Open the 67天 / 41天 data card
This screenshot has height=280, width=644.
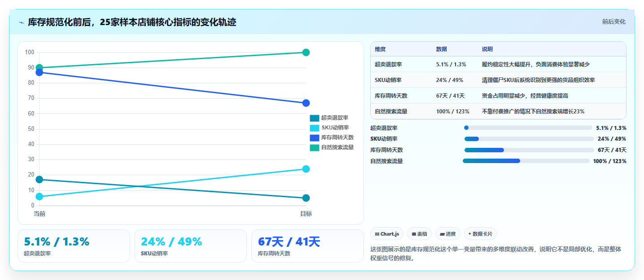coord(307,246)
